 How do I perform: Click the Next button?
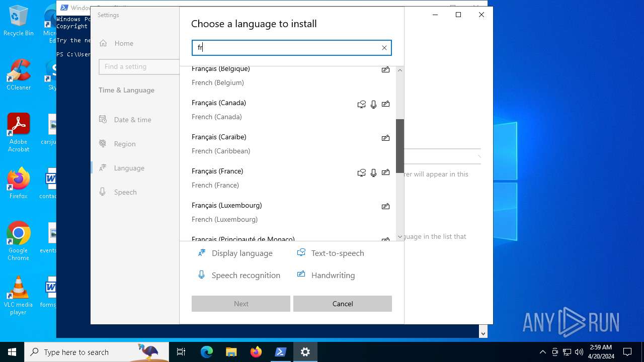click(241, 304)
